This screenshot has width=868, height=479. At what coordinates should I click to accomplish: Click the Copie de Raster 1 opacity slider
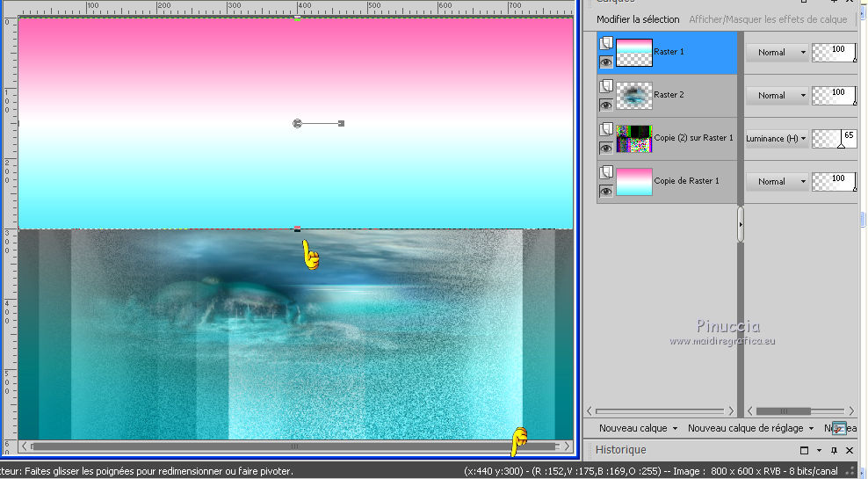pos(835,182)
